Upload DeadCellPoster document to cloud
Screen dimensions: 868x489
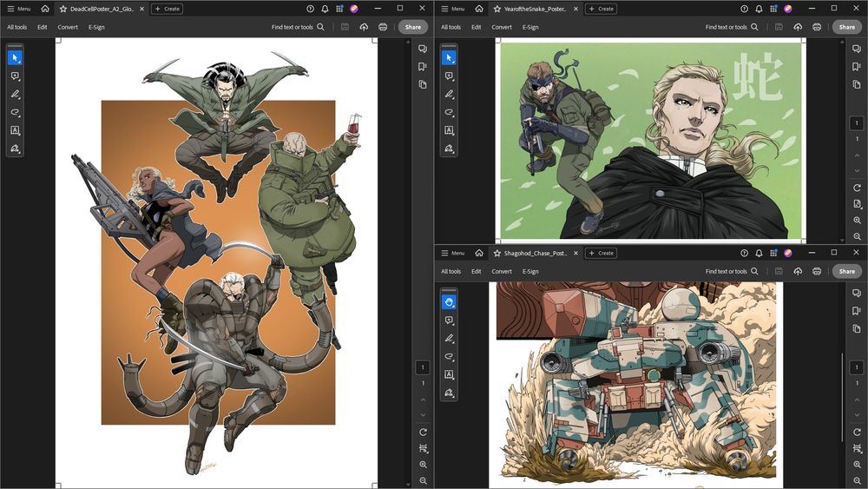tap(364, 27)
